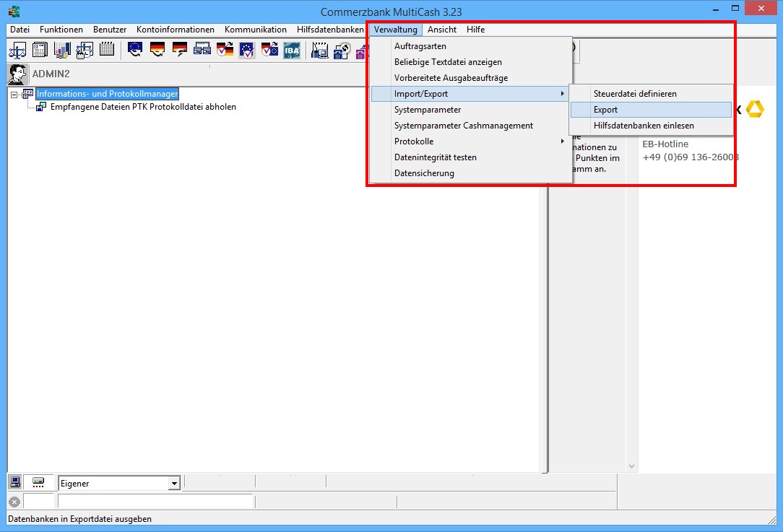The height and width of the screenshot is (532, 783).
Task: Click status text Datenbanken in Exportdatei ausgeben
Action: pos(80,519)
